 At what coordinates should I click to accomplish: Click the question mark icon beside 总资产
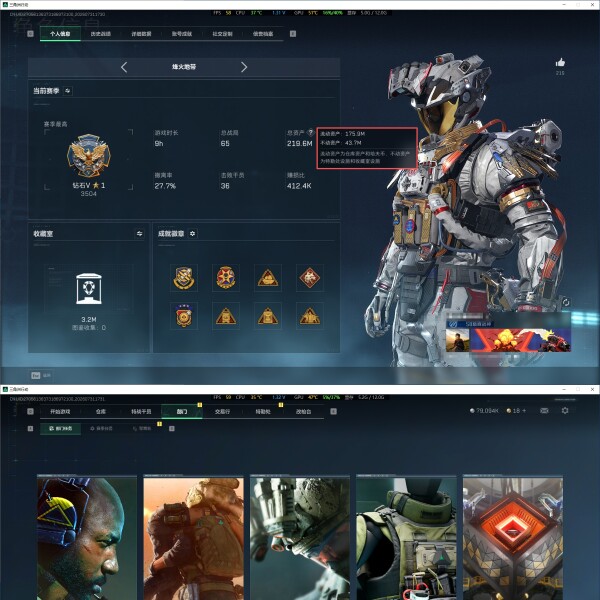pyautogui.click(x=310, y=132)
